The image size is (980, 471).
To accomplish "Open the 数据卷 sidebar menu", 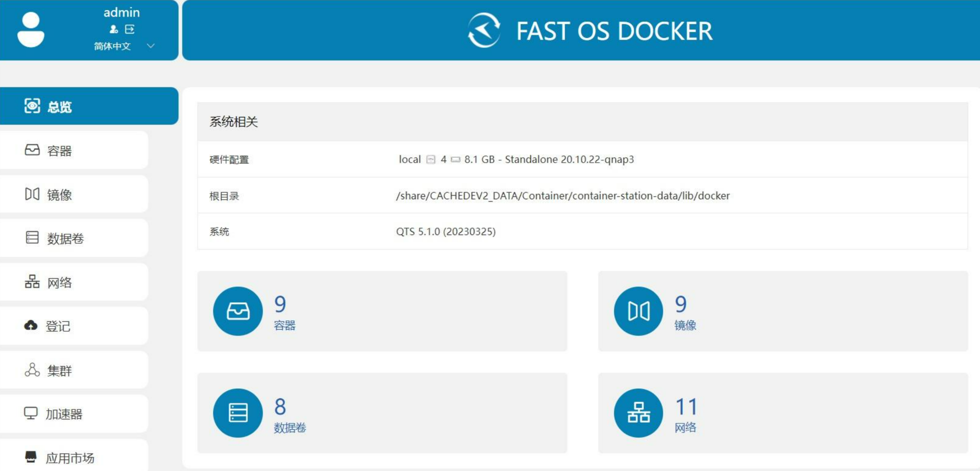I will click(x=74, y=238).
